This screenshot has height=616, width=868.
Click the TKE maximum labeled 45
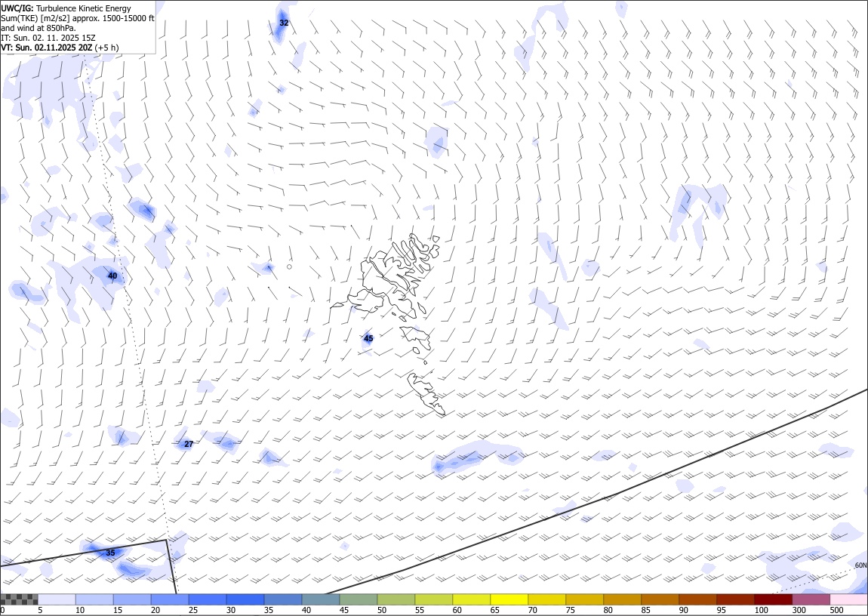pos(368,338)
